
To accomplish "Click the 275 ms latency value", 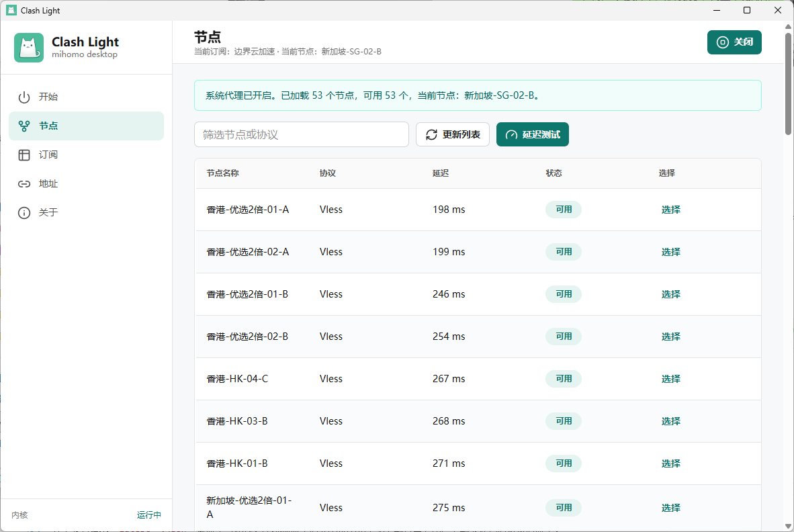I will coord(449,508).
